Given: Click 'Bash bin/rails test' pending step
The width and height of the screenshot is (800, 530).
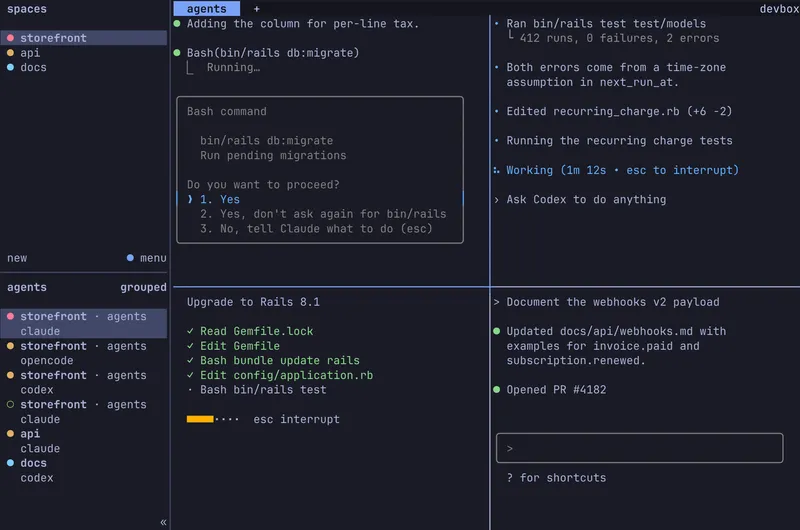Looking at the screenshot, I should [263, 390].
